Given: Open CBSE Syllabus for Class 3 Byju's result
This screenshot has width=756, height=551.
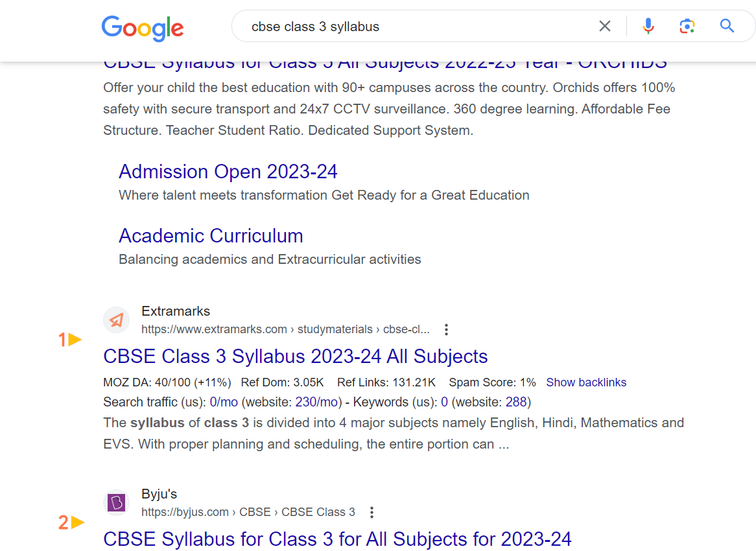Looking at the screenshot, I should tap(338, 539).
